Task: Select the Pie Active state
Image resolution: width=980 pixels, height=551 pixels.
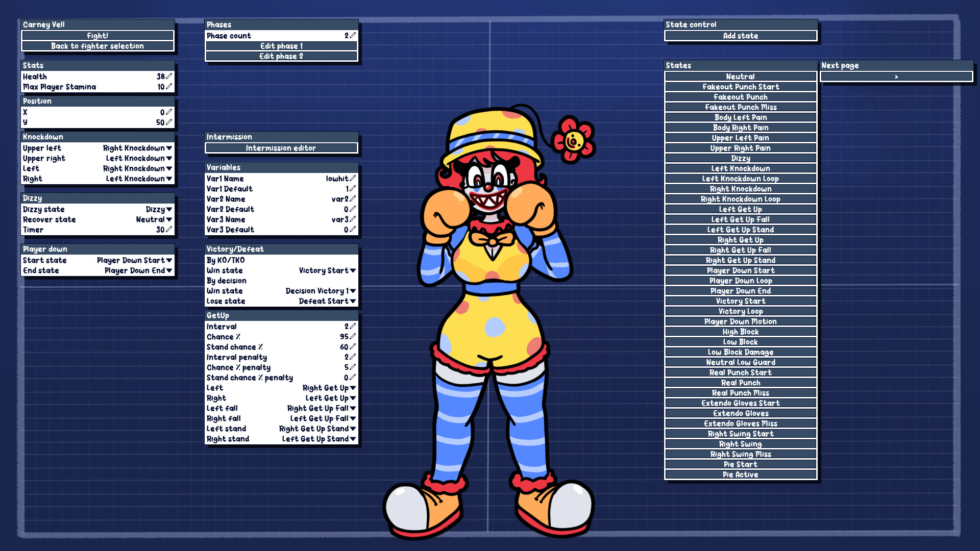Action: [740, 474]
